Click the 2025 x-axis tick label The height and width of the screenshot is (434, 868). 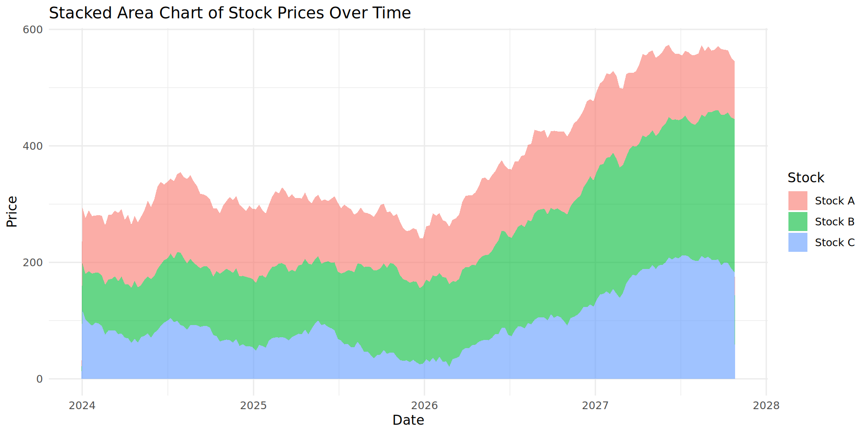coord(253,406)
